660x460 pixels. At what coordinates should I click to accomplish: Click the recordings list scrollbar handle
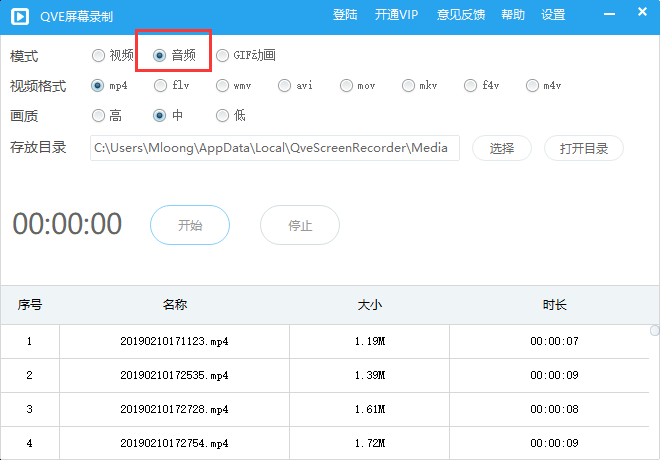click(655, 330)
